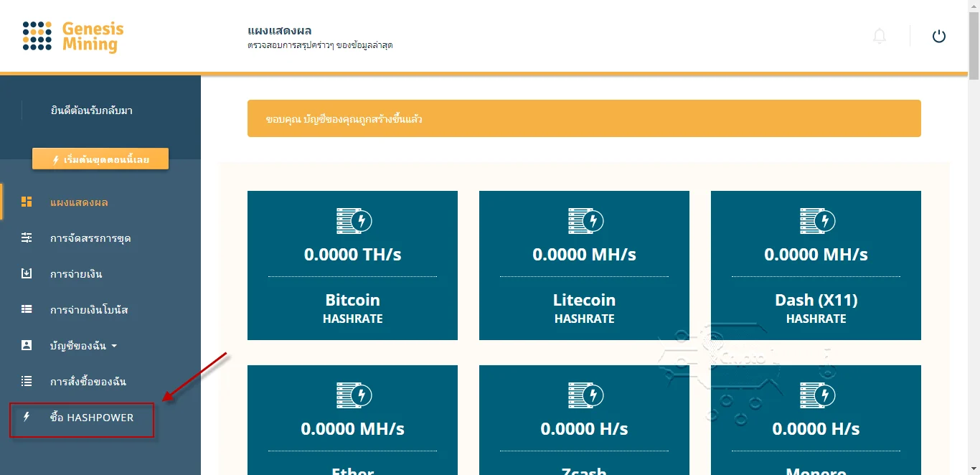Viewport: 980px width, 475px height.
Task: Select การจ่ายเงินโบนัส in the sidebar
Action: point(89,310)
